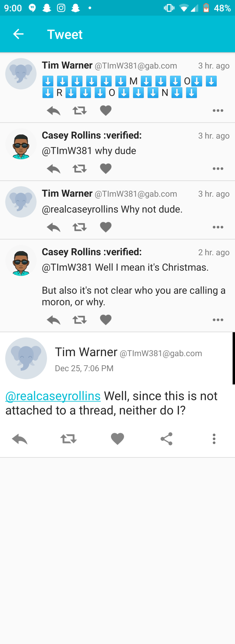
Task: Boost Tim Warner's MORON arrows post
Action: (x=80, y=110)
